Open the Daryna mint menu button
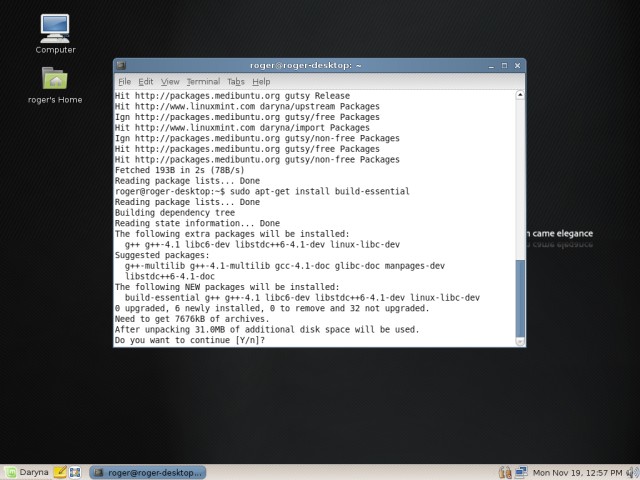The height and width of the screenshot is (480, 640). pyautogui.click(x=26, y=472)
